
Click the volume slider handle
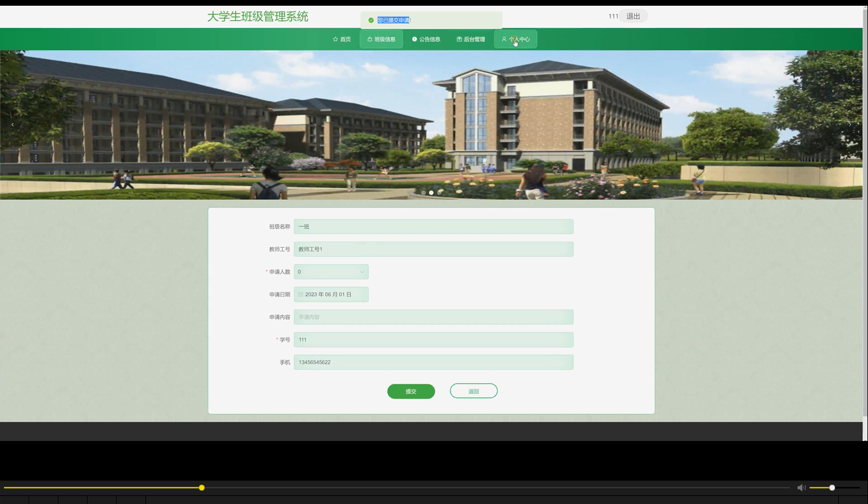tap(831, 487)
